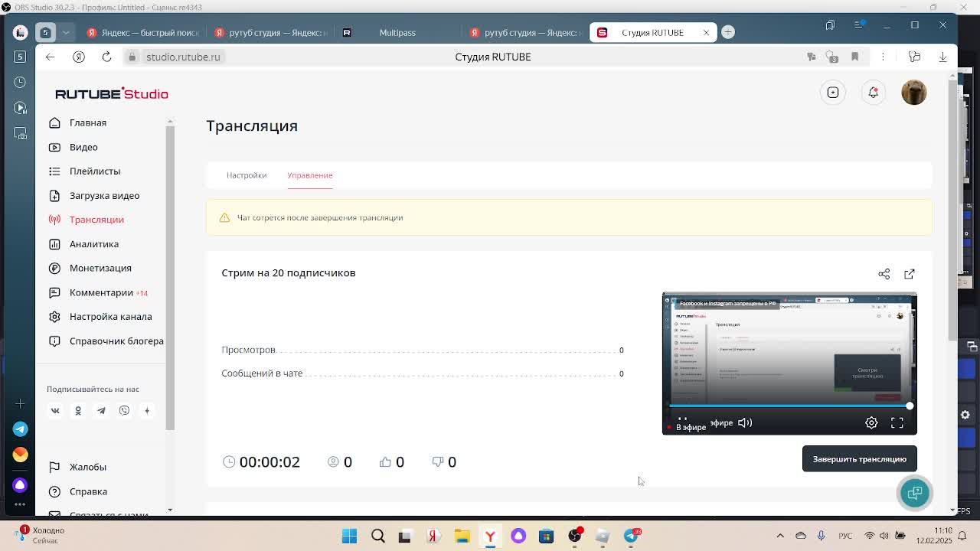
Task: Click the Плейлисты list icon
Action: click(54, 171)
